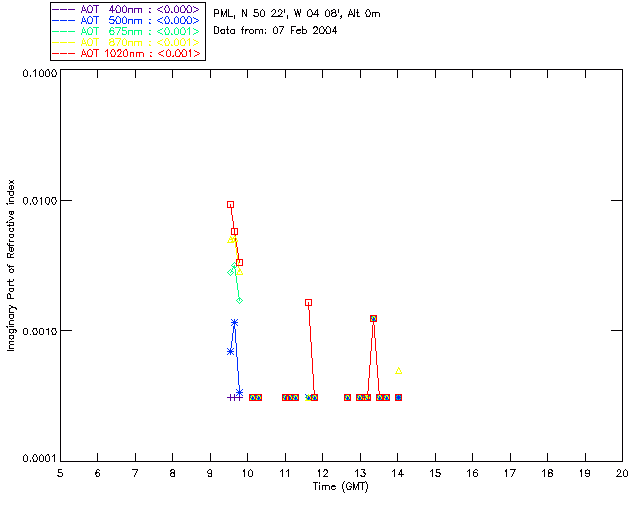Click the 'Imaginary Part of Refractive index' axis label
The height and width of the screenshot is (512, 640).
click(11, 265)
